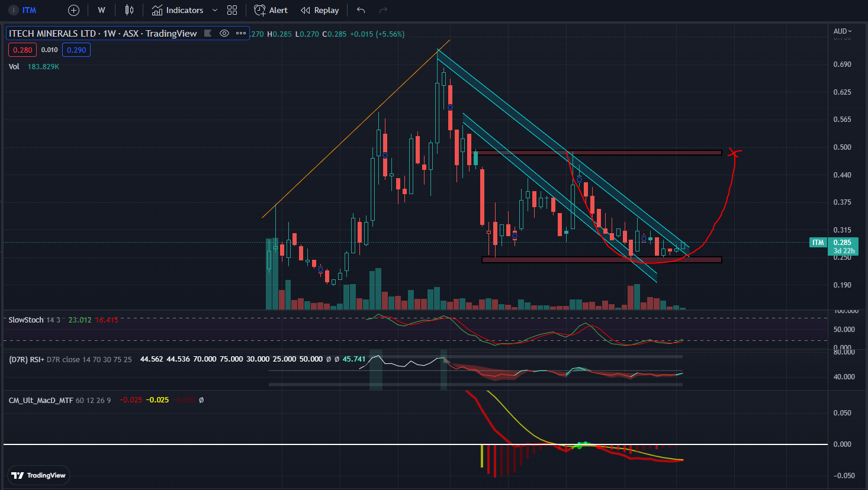
Task: Click the 0.500 price scale label
Action: click(842, 147)
